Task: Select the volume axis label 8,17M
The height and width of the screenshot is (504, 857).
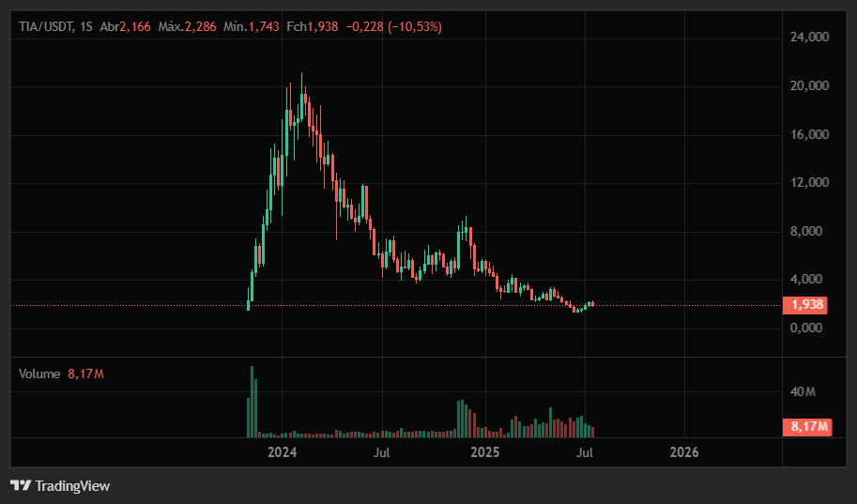Action: pyautogui.click(x=807, y=426)
